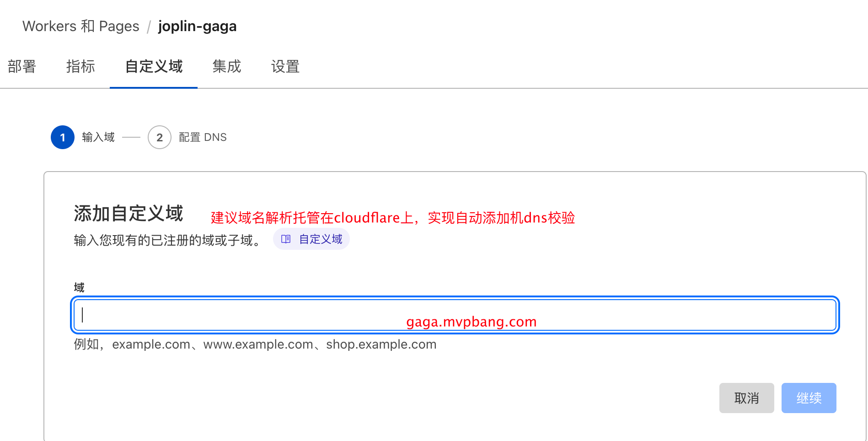Open the 集成 tab
Image resolution: width=868 pixels, height=441 pixels.
227,67
